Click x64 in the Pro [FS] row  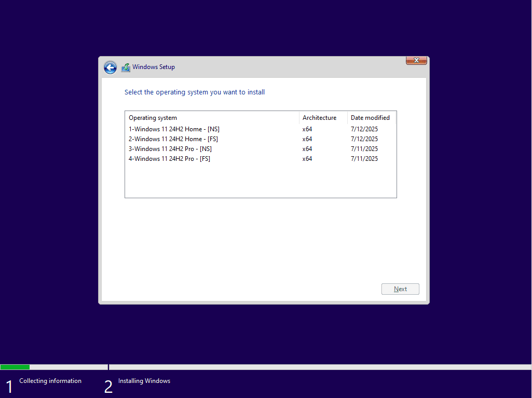(307, 159)
